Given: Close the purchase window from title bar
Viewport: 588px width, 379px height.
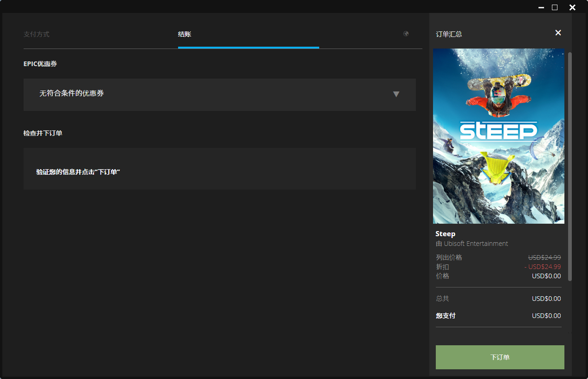Looking at the screenshot, I should point(572,7).
